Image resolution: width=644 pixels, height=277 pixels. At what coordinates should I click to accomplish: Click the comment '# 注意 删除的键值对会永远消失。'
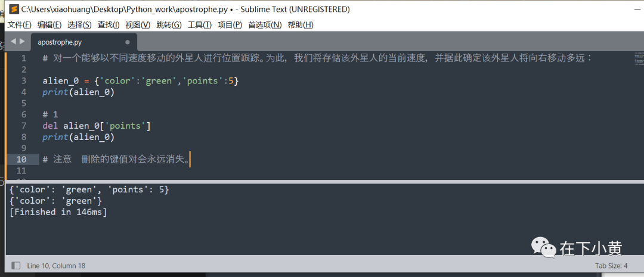click(116, 159)
